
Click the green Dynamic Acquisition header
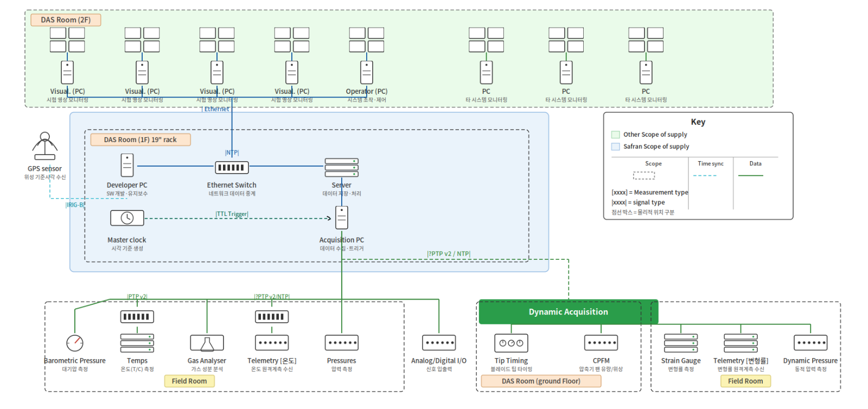569,312
